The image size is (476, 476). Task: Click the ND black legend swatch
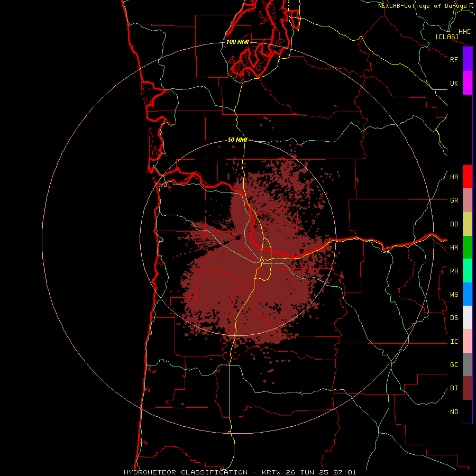pos(467,411)
